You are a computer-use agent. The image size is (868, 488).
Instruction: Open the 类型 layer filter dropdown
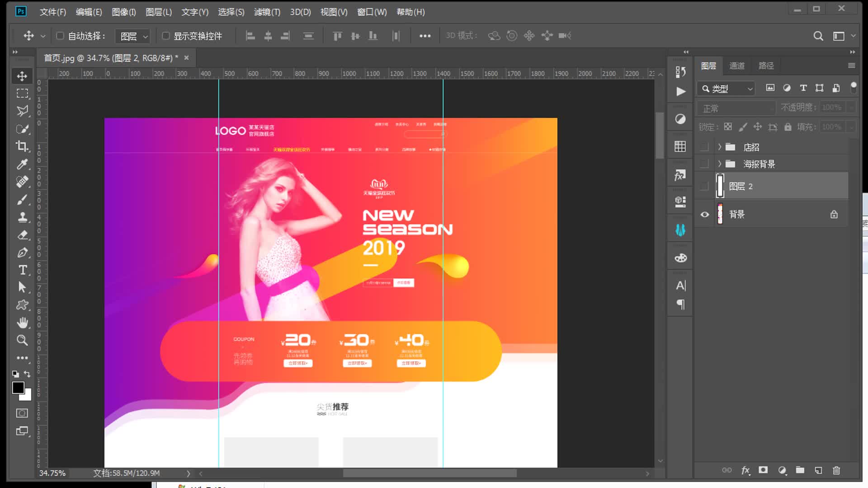[x=726, y=89]
